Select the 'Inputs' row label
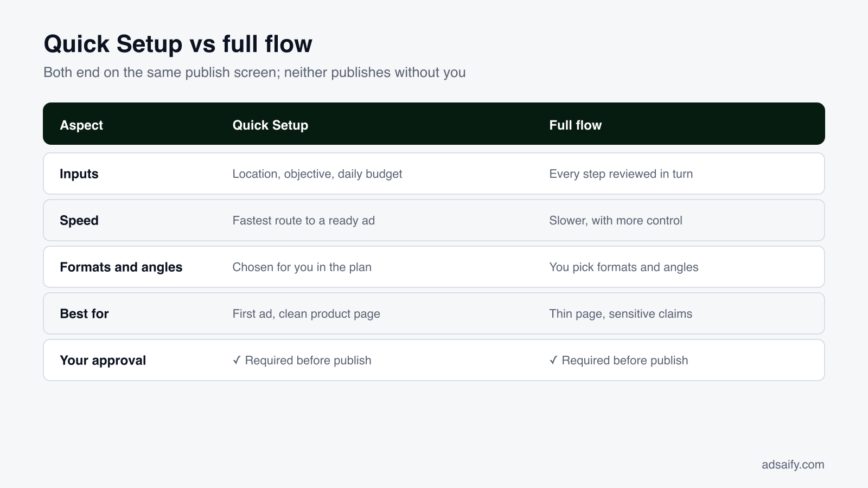The image size is (868, 488). (79, 174)
